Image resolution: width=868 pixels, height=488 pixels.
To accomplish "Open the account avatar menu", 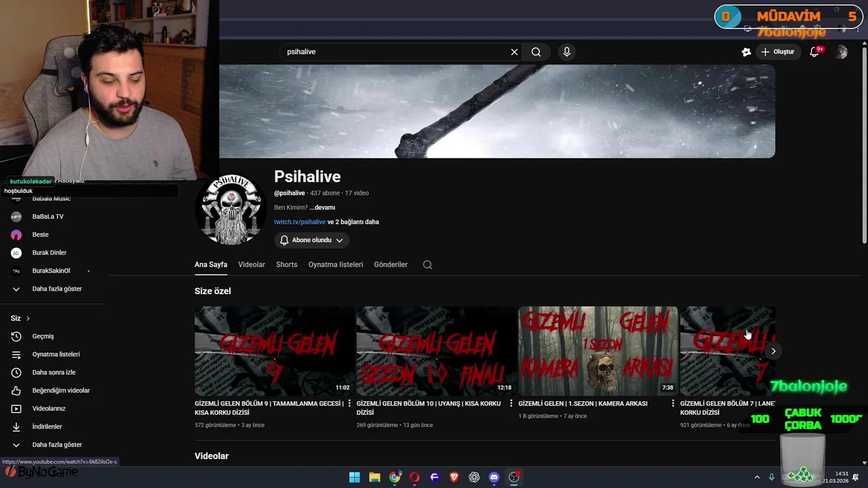I will coord(842,52).
